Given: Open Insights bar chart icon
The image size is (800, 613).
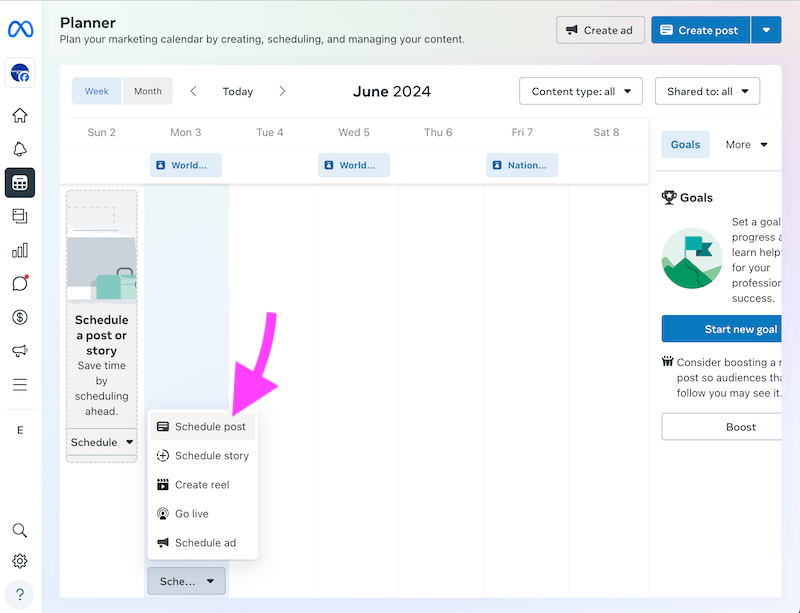Looking at the screenshot, I should click(20, 250).
